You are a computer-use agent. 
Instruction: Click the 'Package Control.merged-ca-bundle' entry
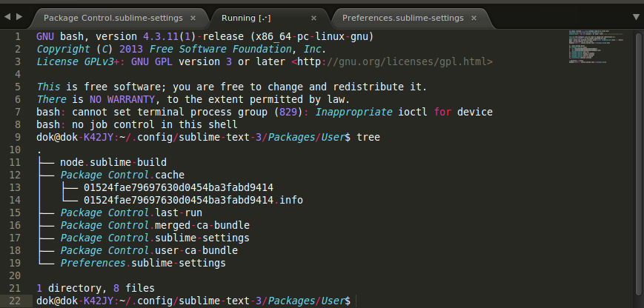pyautogui.click(x=155, y=226)
